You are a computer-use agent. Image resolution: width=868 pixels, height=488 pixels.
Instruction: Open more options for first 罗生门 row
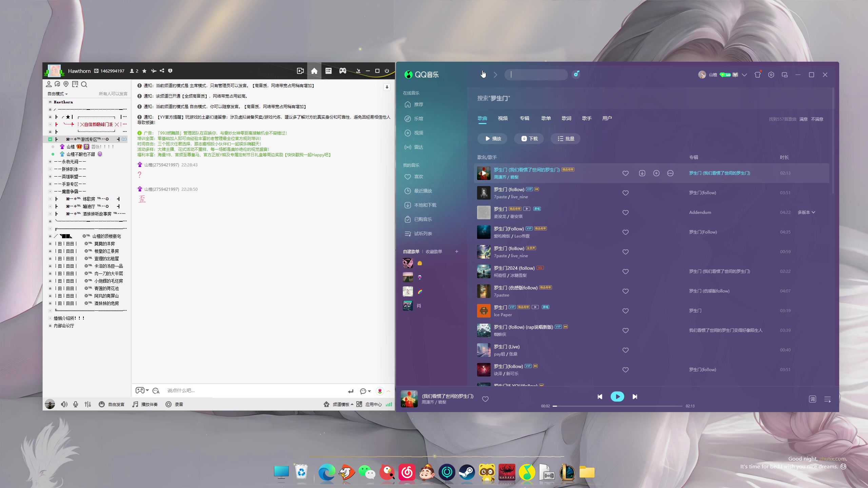point(670,173)
